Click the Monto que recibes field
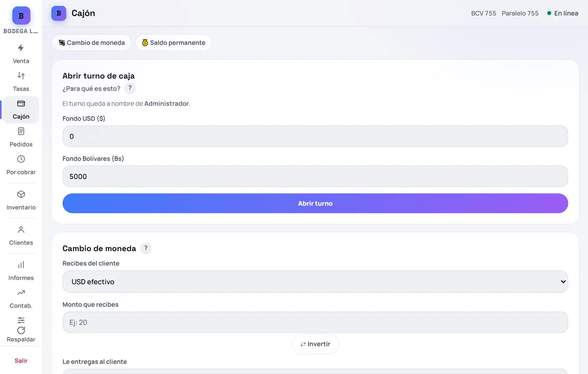The image size is (588, 374). tap(315, 322)
